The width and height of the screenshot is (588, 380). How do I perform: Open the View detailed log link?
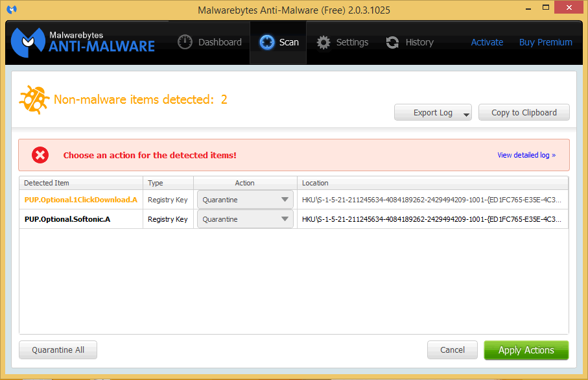[x=526, y=155]
